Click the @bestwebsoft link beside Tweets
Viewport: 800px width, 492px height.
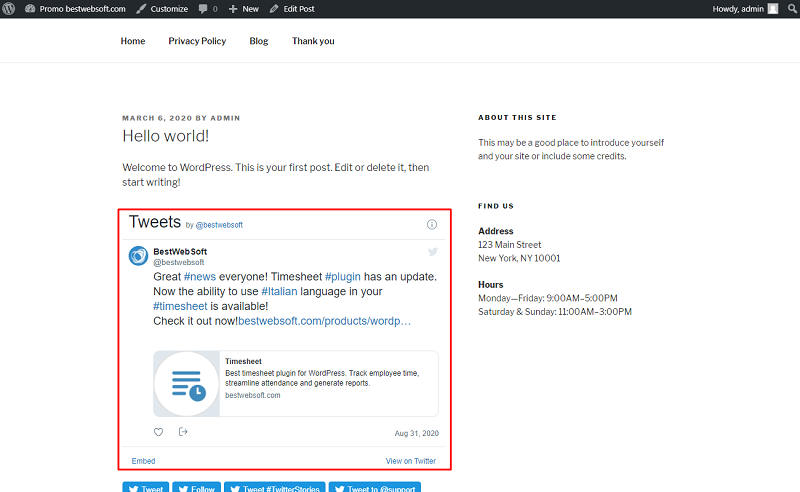pos(219,225)
